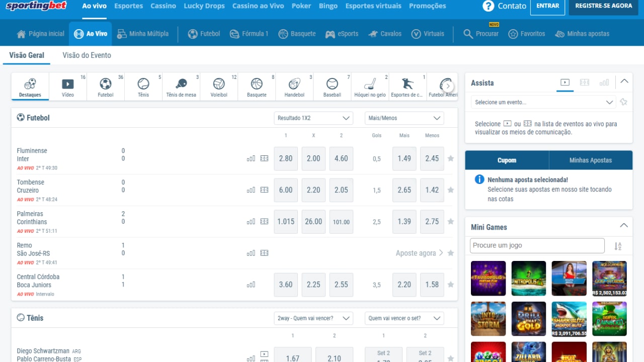Bet Mais 2.65 on Tombense match
644x362 pixels.
click(x=405, y=190)
